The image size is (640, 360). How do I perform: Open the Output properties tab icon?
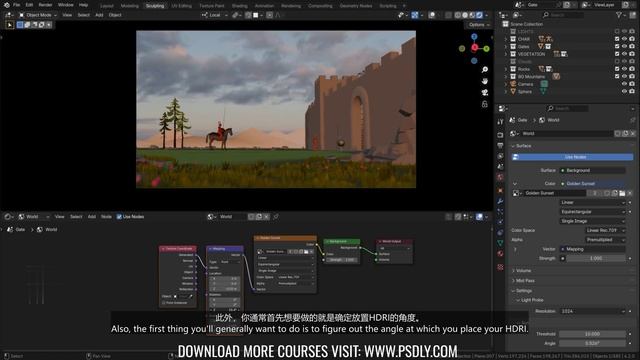point(500,146)
